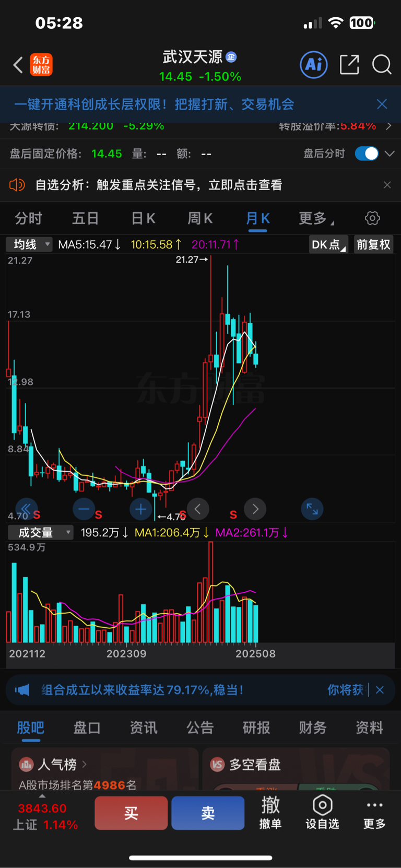This screenshot has height=868, width=401.
Task: Open the search magnifier icon
Action: (x=382, y=65)
